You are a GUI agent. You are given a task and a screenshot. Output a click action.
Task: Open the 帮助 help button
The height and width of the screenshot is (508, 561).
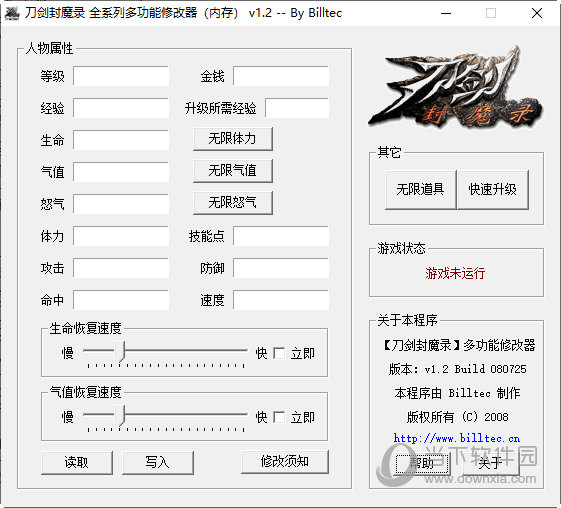click(421, 464)
